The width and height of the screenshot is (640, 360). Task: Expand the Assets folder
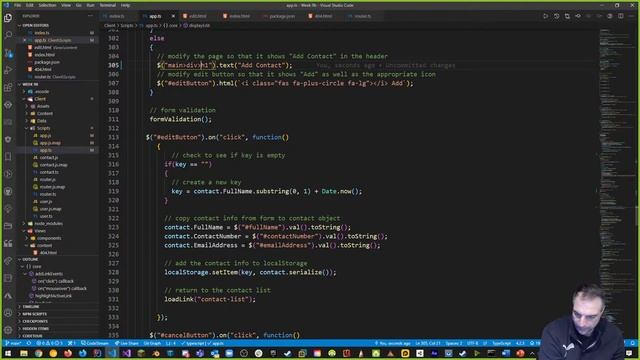(x=43, y=106)
